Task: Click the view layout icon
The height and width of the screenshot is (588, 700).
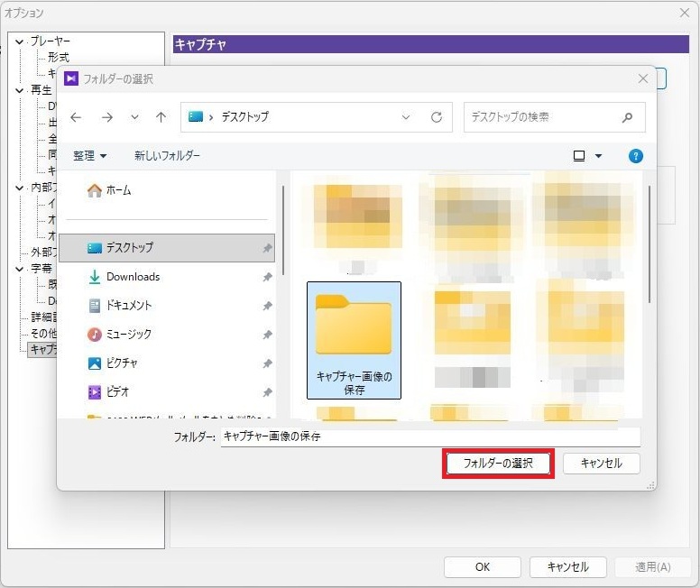Action: (x=579, y=156)
